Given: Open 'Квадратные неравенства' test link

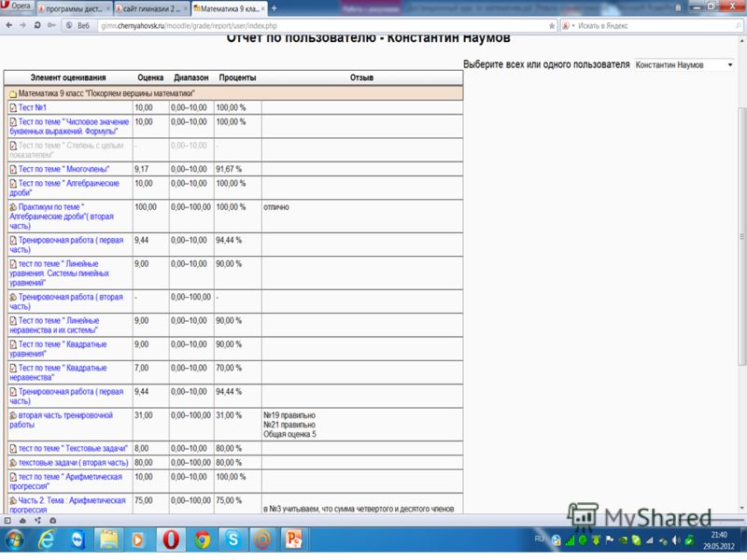Looking at the screenshot, I should click(58, 372).
